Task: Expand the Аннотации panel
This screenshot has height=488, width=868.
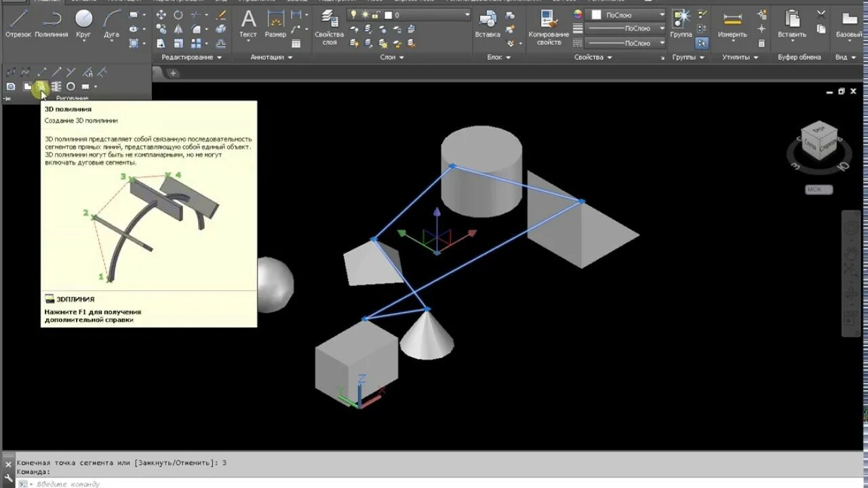Action: [x=271, y=57]
